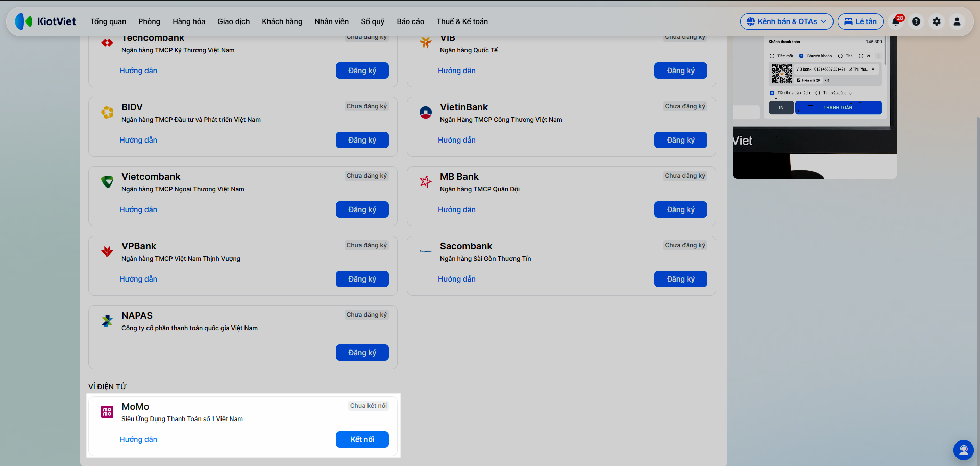Open the Báo cáo menu
This screenshot has height=466, width=980.
click(x=410, y=21)
